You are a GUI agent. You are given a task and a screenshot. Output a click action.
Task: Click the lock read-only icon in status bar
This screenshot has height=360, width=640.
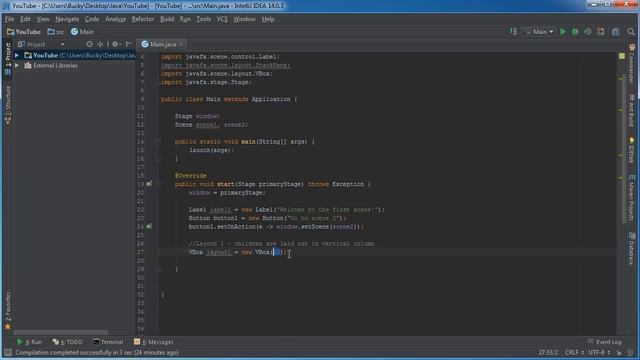click(x=619, y=352)
